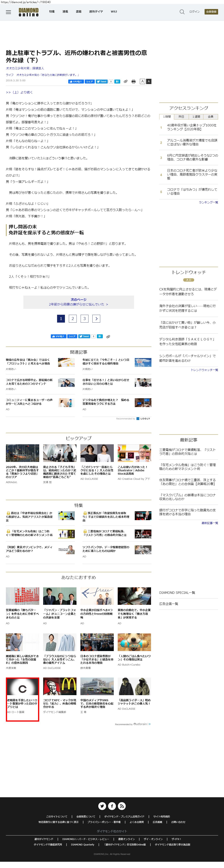224x868 pixels.
Task: Open the search magnifier icon
Action: [182, 12]
